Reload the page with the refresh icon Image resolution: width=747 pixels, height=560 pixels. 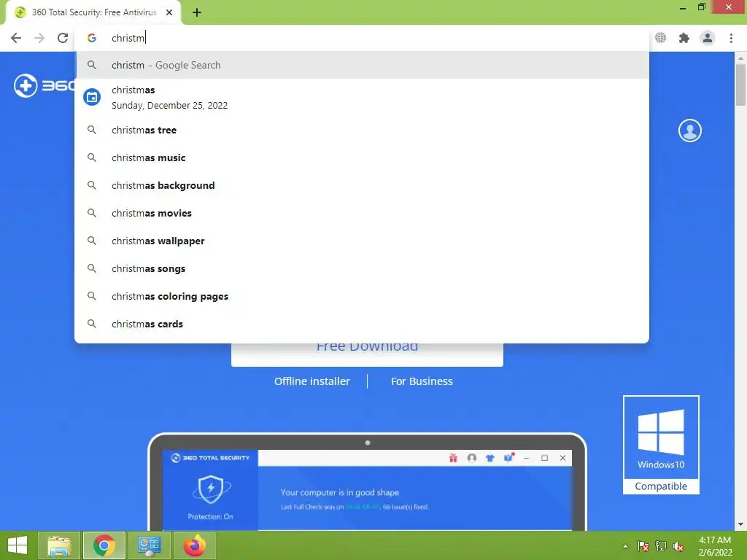[x=63, y=38]
